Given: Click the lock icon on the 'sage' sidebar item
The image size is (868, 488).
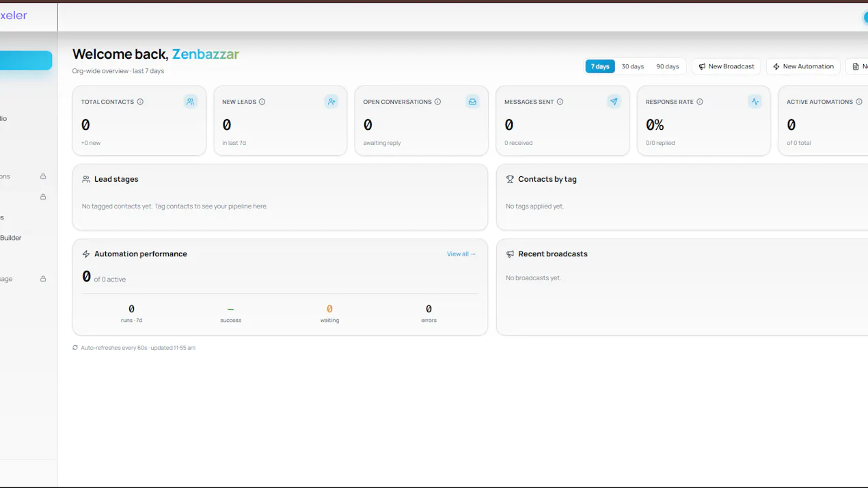Looking at the screenshot, I should click(x=43, y=279).
